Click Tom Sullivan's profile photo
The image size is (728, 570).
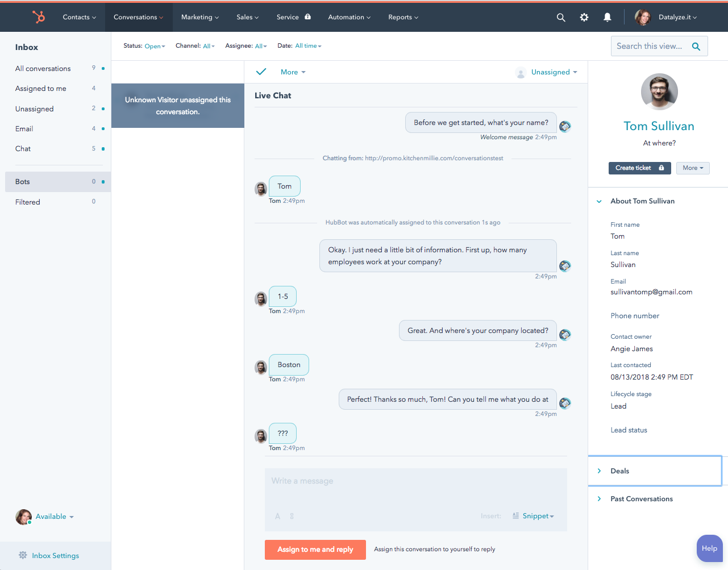[x=659, y=91]
